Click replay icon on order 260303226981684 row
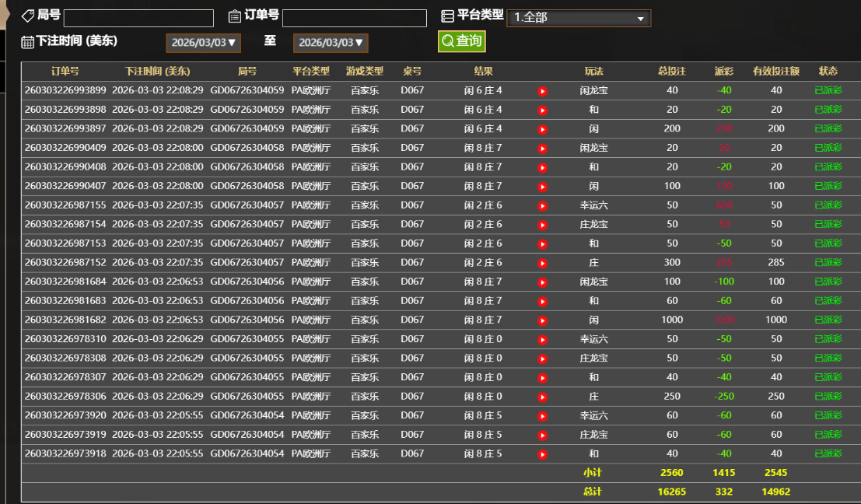The height and width of the screenshot is (504, 861). pyautogui.click(x=542, y=282)
